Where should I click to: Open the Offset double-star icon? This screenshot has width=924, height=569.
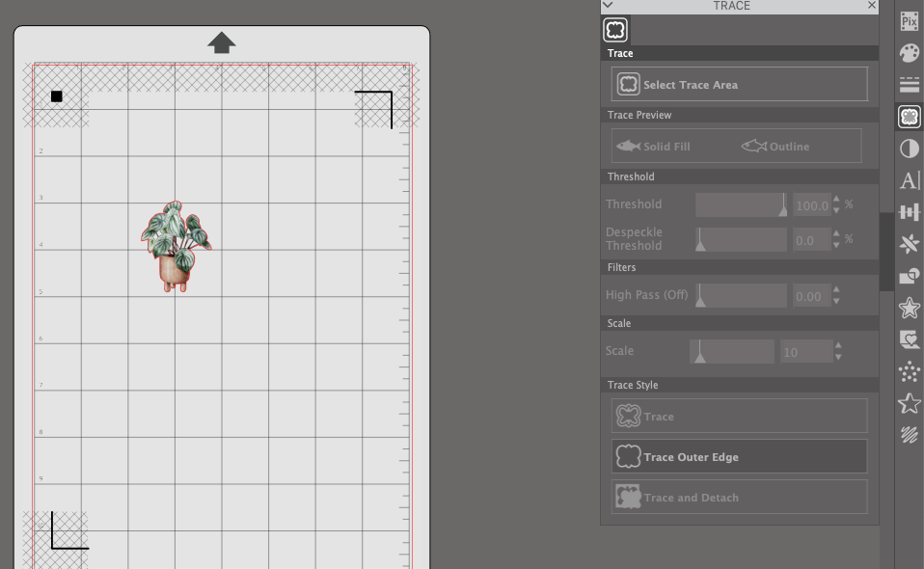pyautogui.click(x=910, y=308)
